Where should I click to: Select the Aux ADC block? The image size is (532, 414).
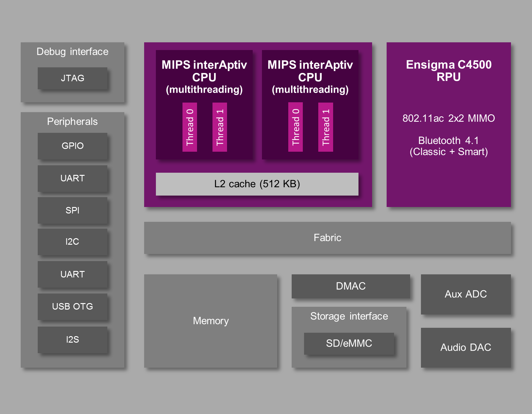[x=465, y=294]
